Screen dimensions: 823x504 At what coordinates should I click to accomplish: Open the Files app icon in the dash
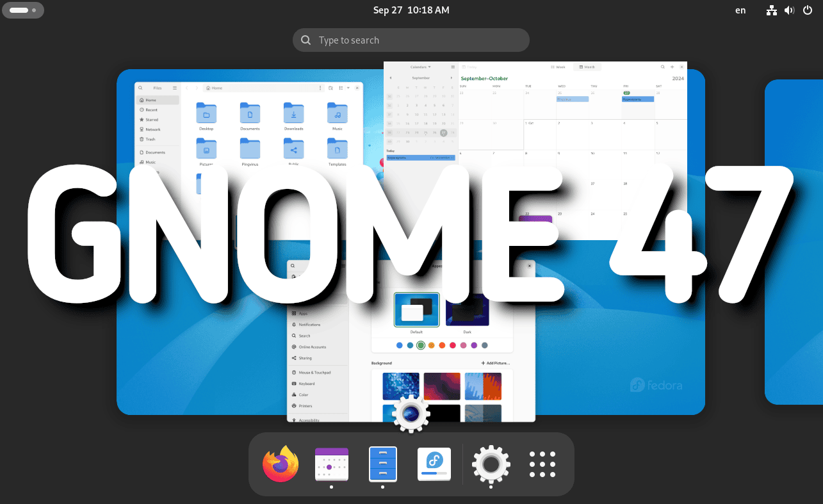pyautogui.click(x=383, y=464)
